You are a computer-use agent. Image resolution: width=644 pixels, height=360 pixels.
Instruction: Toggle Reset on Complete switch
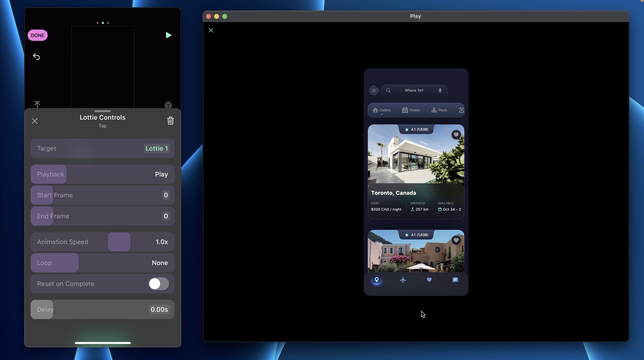tap(159, 284)
